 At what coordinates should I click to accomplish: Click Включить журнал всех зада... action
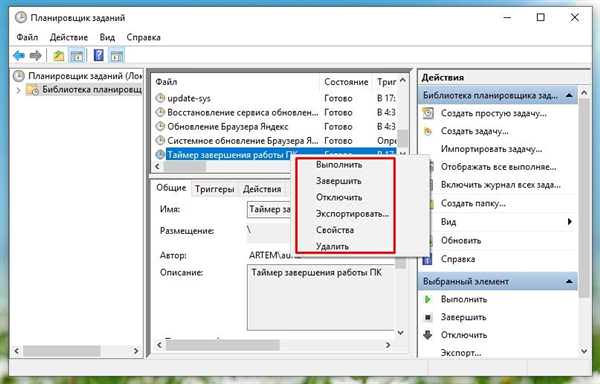tap(501, 185)
